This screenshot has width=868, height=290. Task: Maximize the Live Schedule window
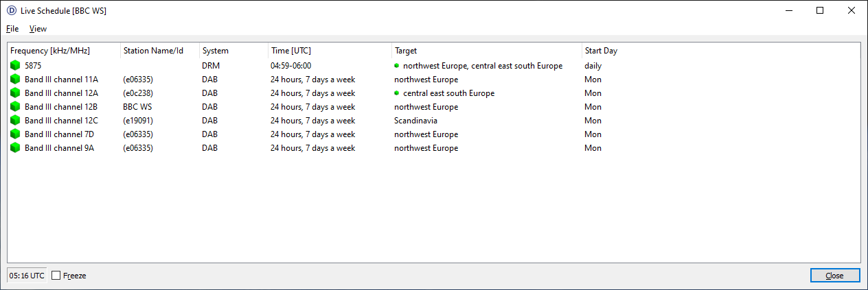click(x=819, y=10)
